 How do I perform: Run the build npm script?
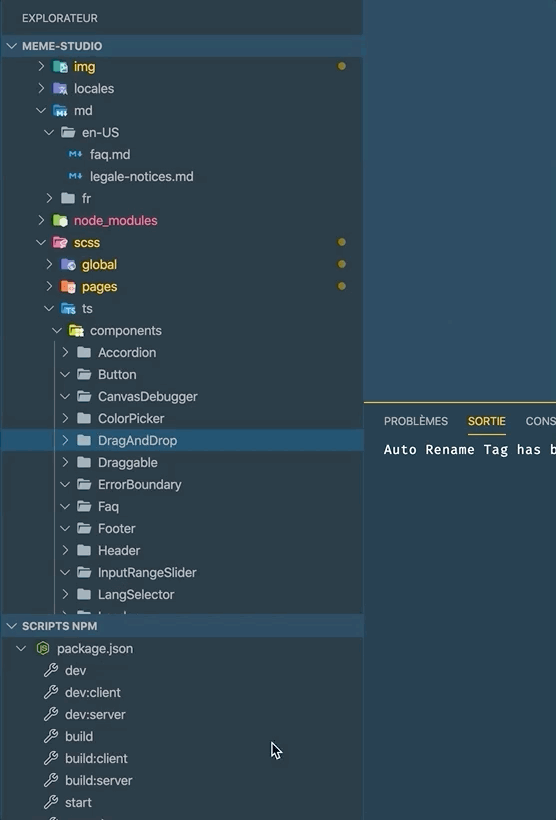pyautogui.click(x=79, y=736)
